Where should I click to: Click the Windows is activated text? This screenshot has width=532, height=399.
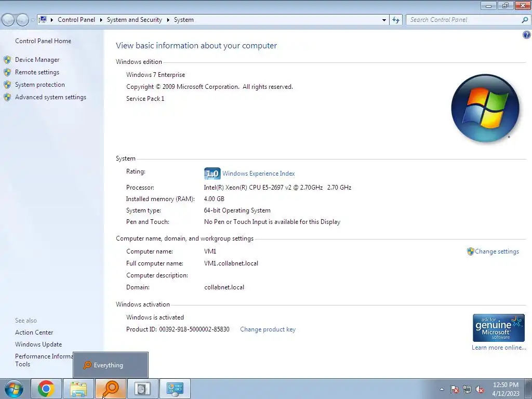click(155, 317)
